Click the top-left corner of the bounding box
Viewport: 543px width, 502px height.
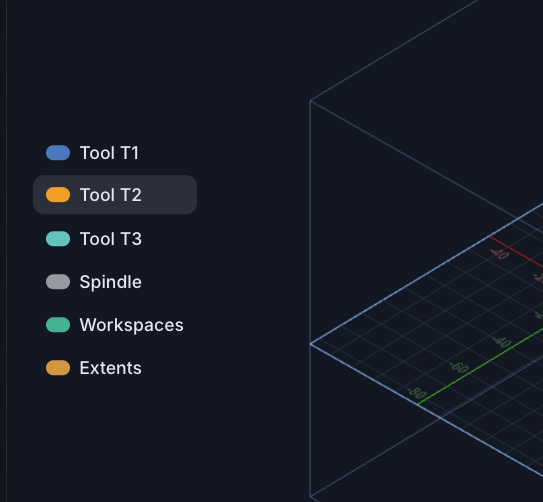(x=310, y=101)
